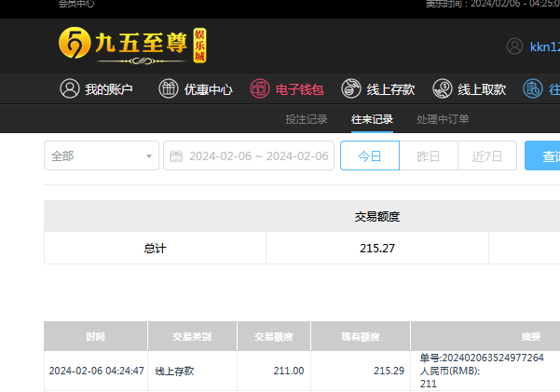560x392 pixels.
Task: Switch to 投注记录 tab
Action: click(x=307, y=119)
